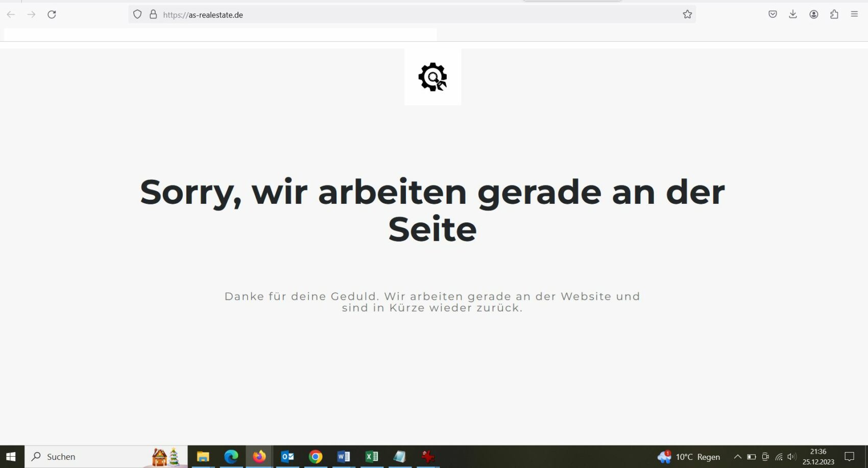Open the extensions puzzle-piece menu
The height and width of the screenshot is (468, 868).
tap(834, 14)
